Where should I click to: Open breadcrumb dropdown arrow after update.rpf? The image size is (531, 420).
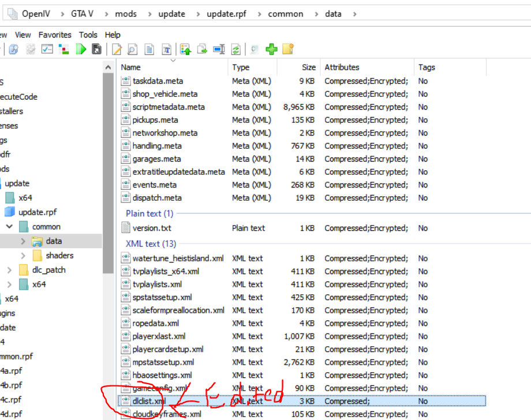coord(259,14)
